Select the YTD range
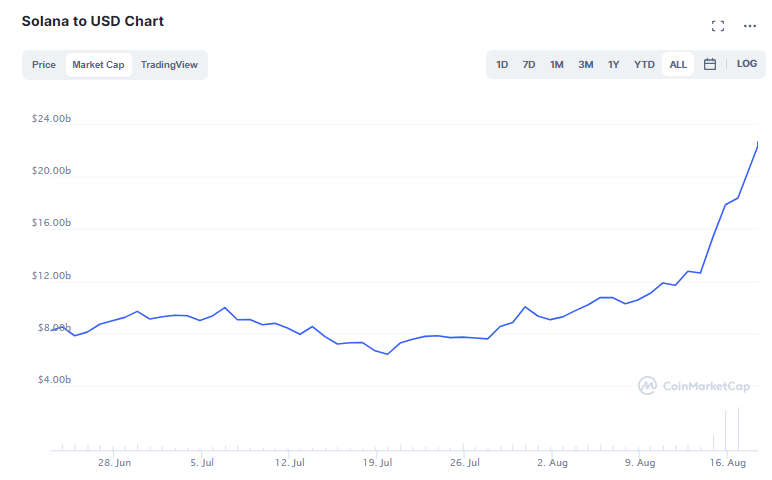Screen dimensions: 772x480 click(x=644, y=65)
